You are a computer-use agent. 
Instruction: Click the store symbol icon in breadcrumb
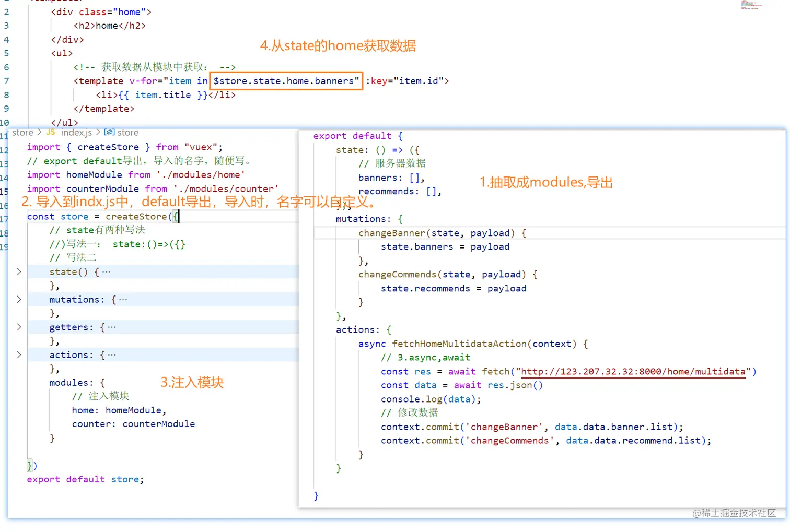coord(109,132)
